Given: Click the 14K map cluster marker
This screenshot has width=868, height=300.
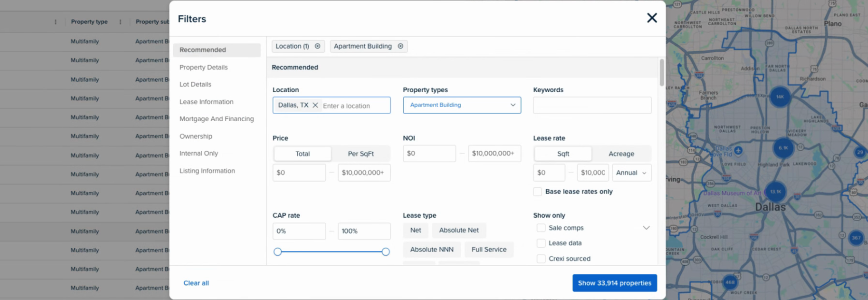Looking at the screenshot, I should tap(780, 97).
